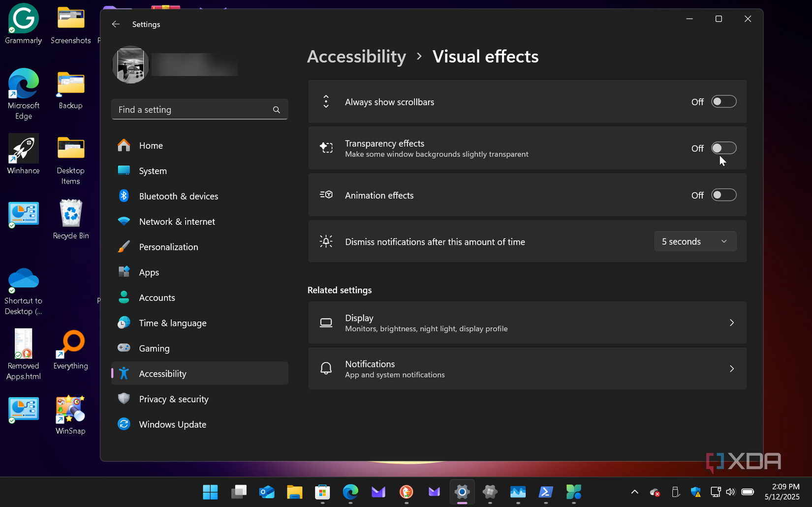Expand the Display related settings row
This screenshot has width=812, height=507.
click(x=528, y=322)
